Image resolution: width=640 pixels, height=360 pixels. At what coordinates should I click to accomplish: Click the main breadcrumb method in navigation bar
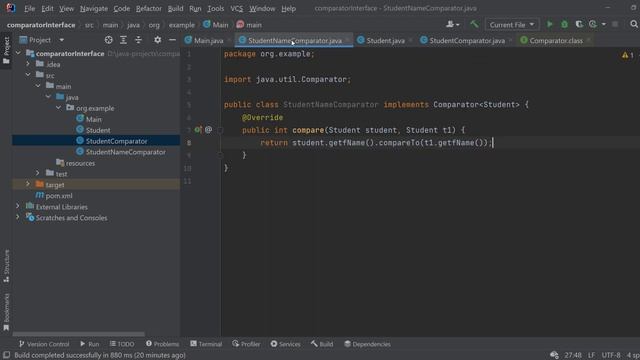(x=249, y=25)
